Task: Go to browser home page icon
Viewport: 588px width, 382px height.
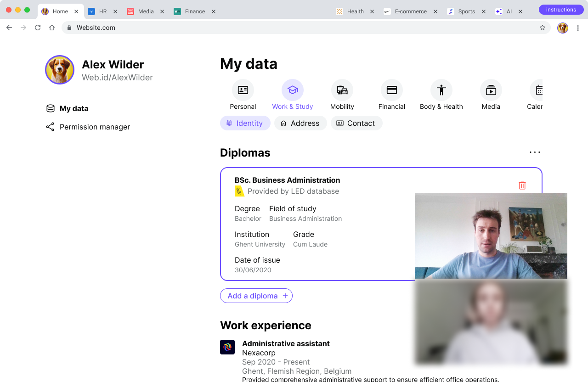Action: coord(52,28)
